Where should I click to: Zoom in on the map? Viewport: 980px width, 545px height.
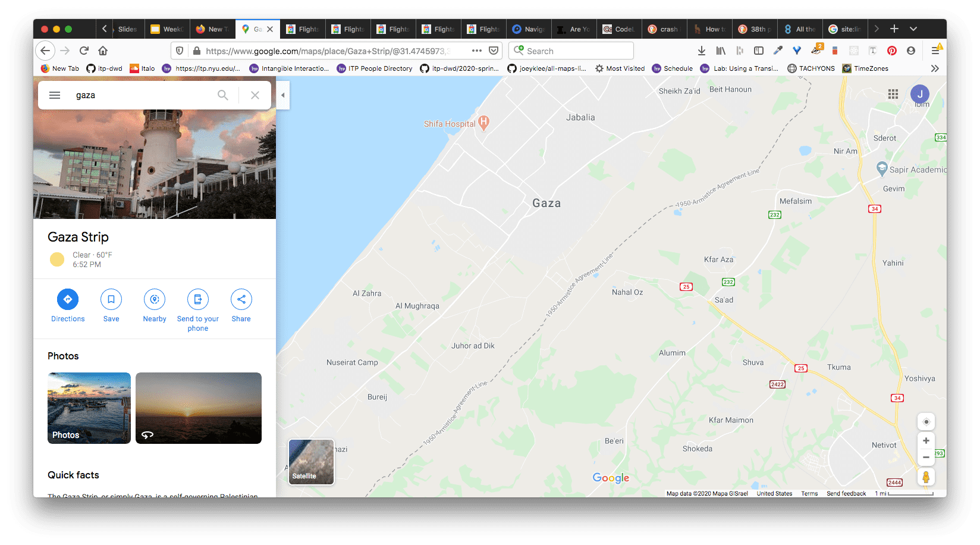(926, 441)
